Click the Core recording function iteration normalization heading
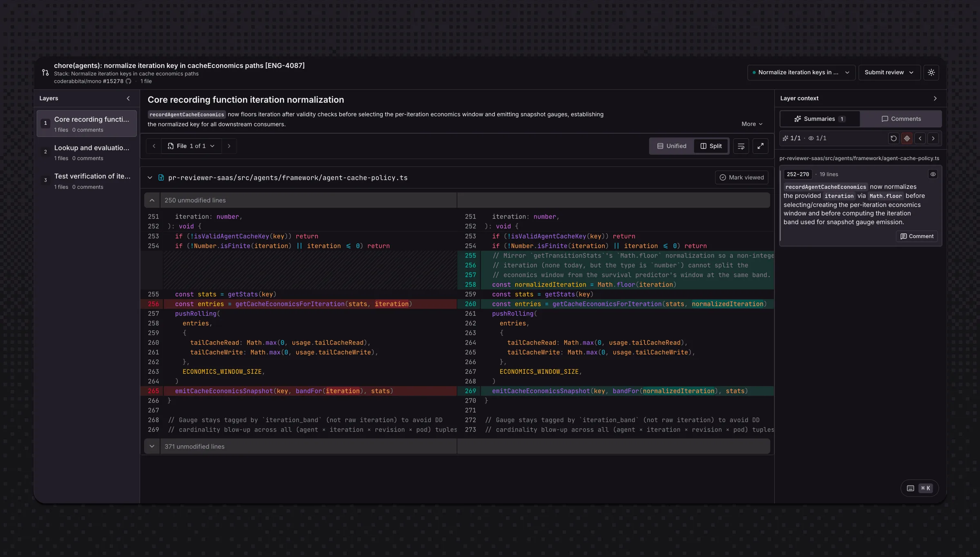 tap(245, 100)
